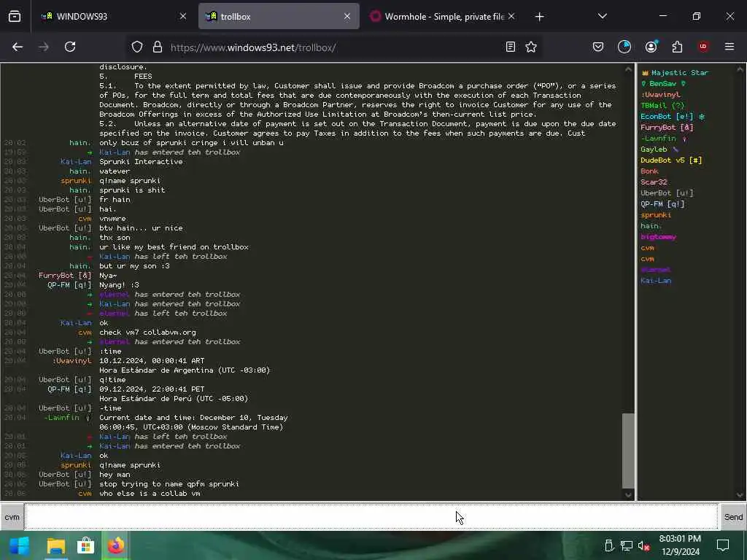Click the blue circular extension icon
The height and width of the screenshot is (560, 747).
pyautogui.click(x=624, y=47)
